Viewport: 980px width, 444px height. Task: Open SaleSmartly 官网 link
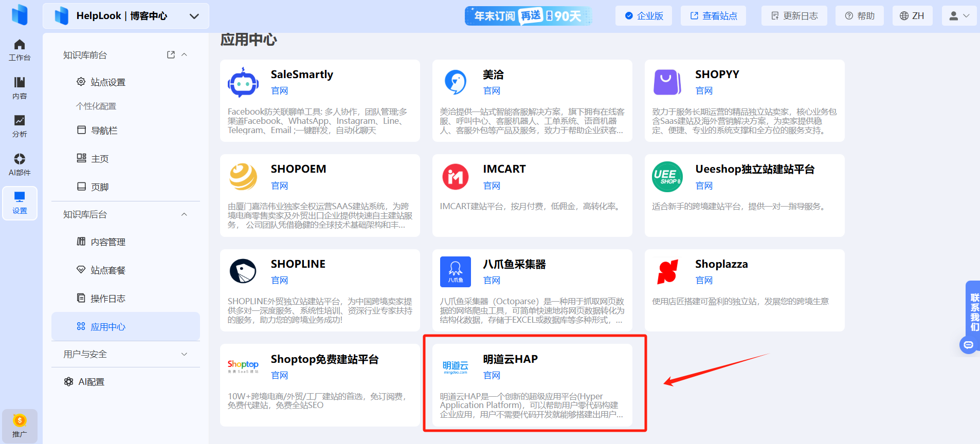279,91
